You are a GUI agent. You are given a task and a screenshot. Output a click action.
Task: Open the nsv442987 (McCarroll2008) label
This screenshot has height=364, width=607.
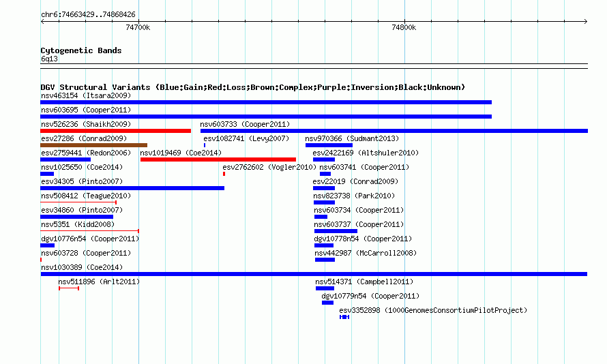point(366,253)
